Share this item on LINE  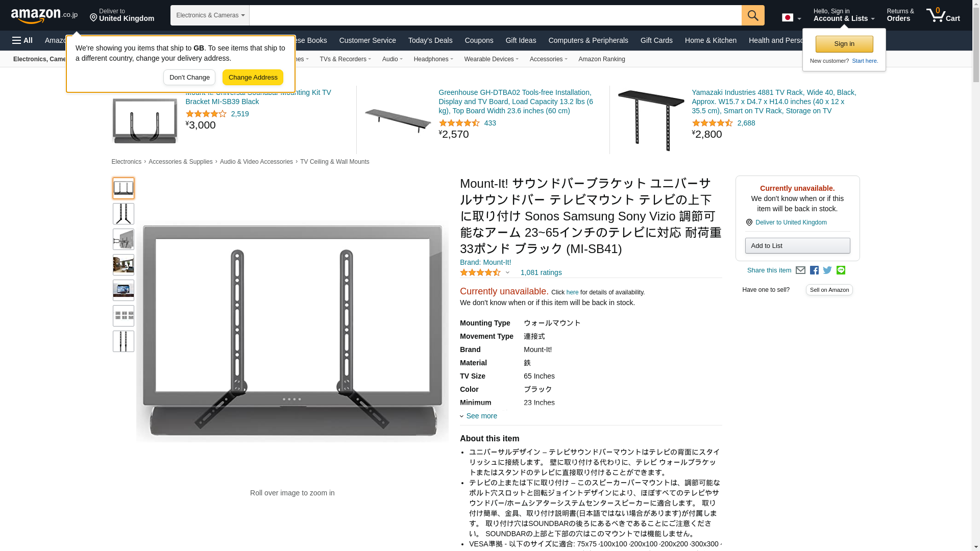point(841,270)
